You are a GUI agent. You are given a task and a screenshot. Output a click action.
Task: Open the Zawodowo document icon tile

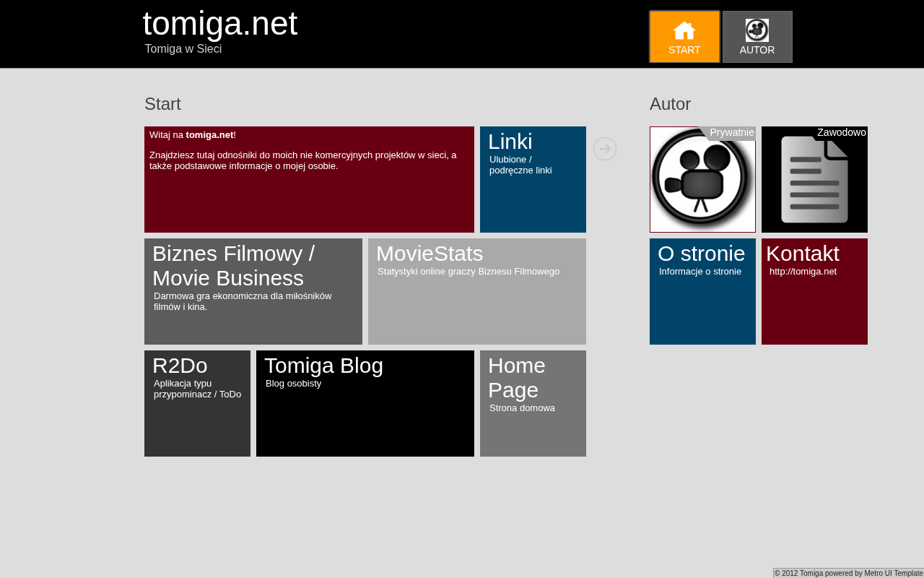click(x=814, y=179)
